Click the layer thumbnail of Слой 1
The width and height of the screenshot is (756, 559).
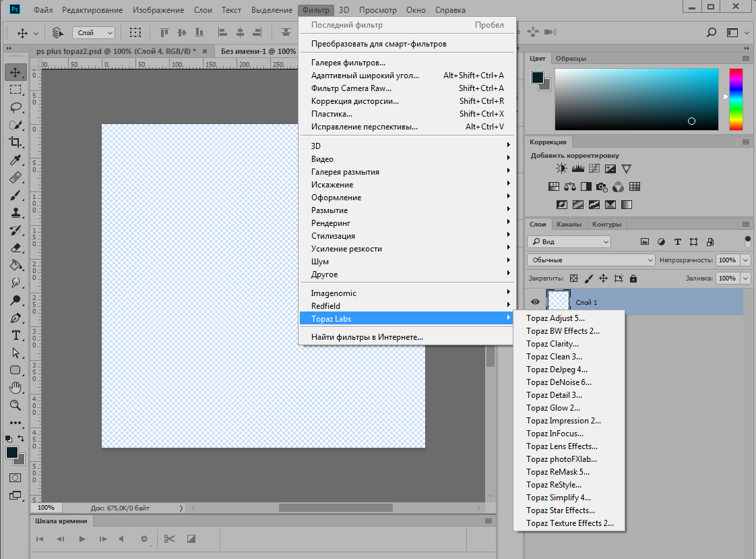[559, 301]
